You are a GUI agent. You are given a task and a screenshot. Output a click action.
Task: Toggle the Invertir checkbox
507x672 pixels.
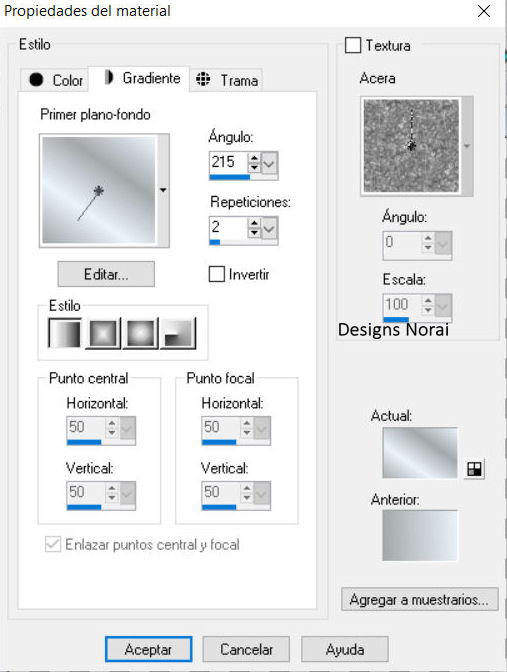pos(216,274)
